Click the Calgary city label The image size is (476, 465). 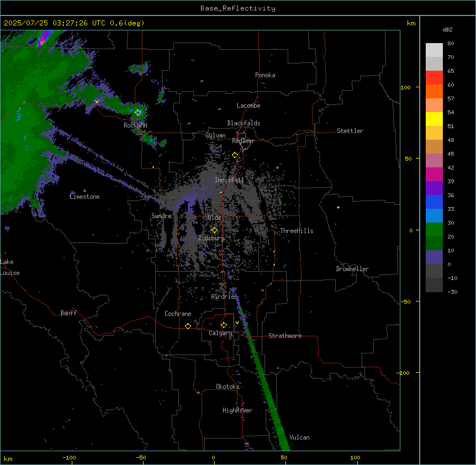click(x=220, y=333)
